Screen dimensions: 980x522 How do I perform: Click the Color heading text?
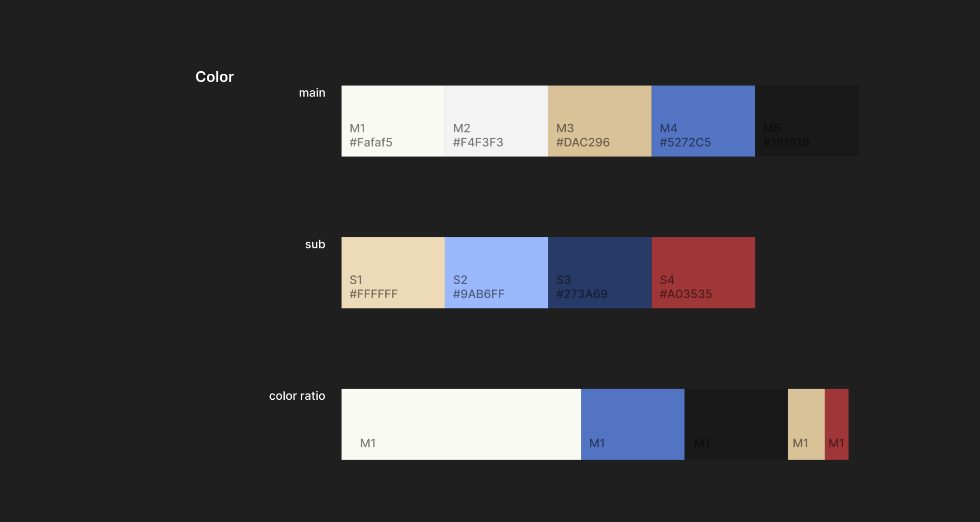(x=215, y=77)
